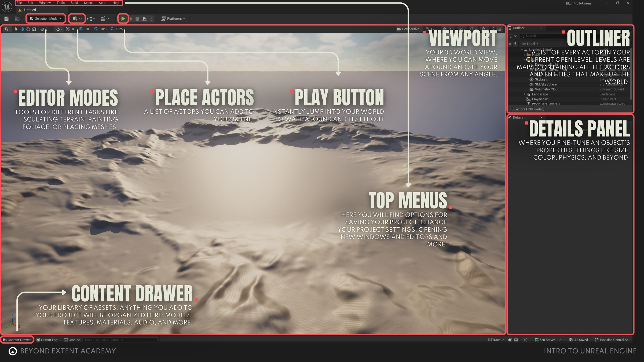This screenshot has height=362, width=644.
Task: Open the Tools menu
Action: click(61, 3)
